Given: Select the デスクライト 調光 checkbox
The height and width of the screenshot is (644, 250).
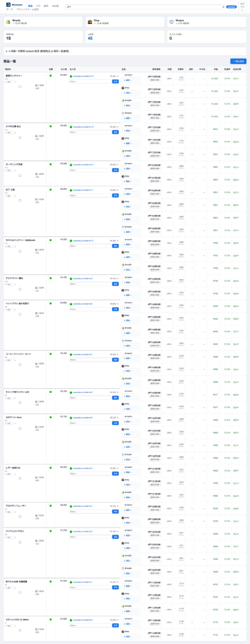Looking at the screenshot, I should (20, 289).
